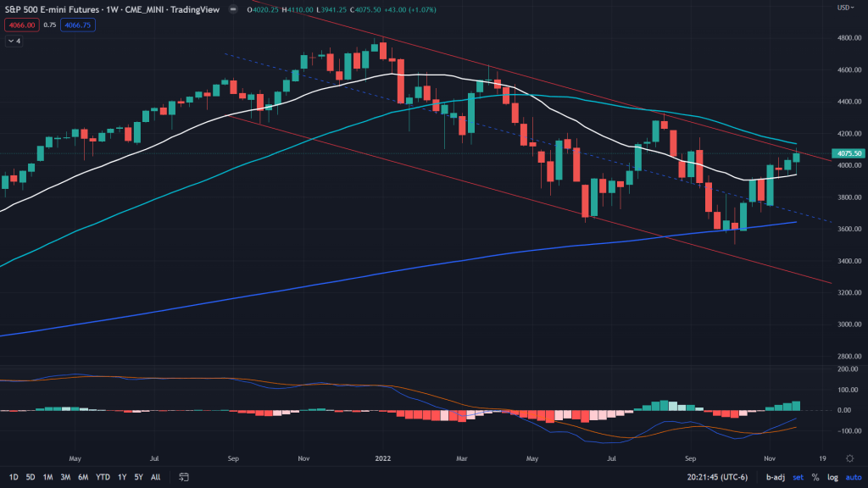Open the USD currency dropdown
Screen dimensions: 868x488
click(843, 8)
